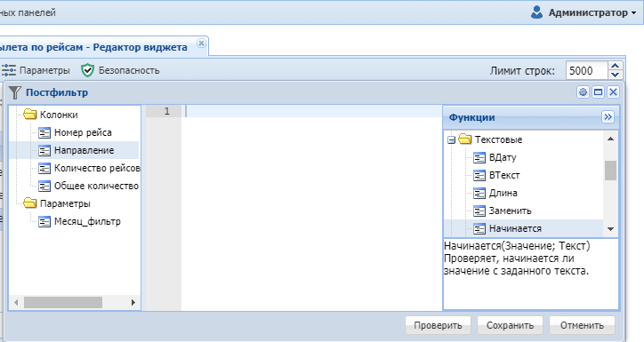
Task: Click the columns tree horizontal scrollbar
Action: [75, 303]
